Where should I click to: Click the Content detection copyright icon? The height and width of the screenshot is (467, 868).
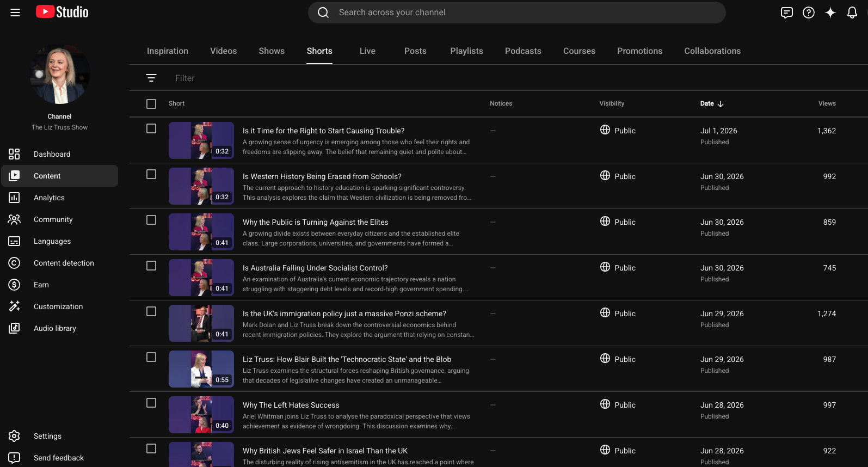(x=14, y=263)
